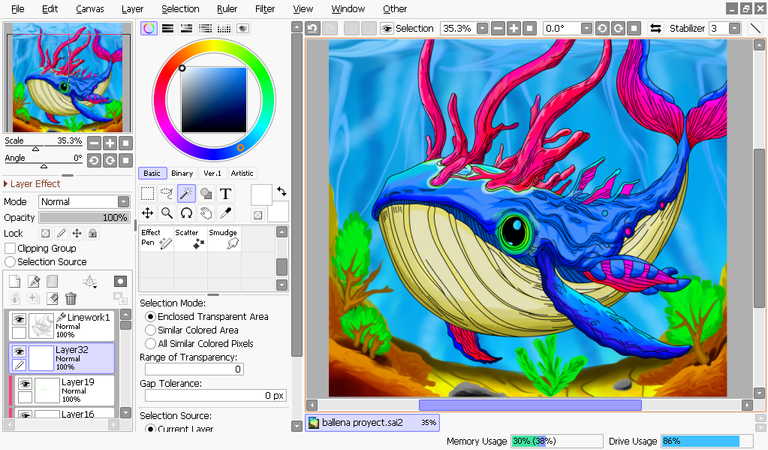The width and height of the screenshot is (768, 450).
Task: Click the Gap Tolerance field
Action: pyautogui.click(x=216, y=395)
